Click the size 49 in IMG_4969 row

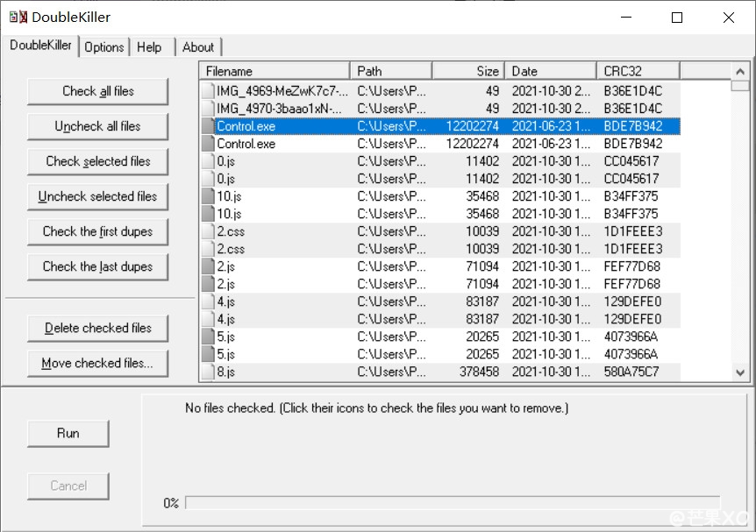coord(492,91)
